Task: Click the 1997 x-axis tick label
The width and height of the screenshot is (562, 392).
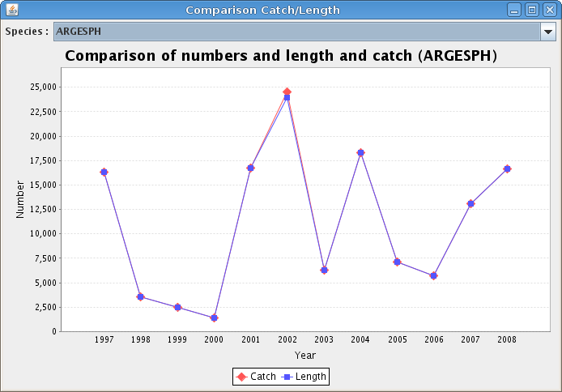Action: tap(104, 339)
